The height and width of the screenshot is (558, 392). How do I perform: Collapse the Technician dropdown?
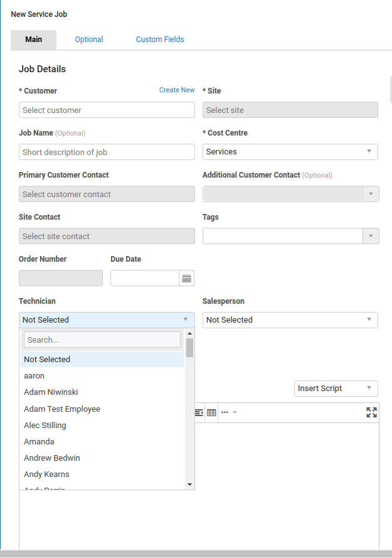pos(107,320)
